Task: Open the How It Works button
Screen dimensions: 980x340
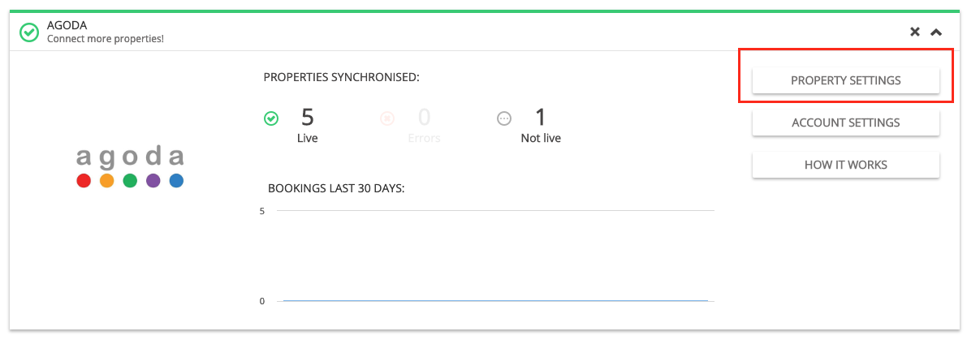Action: pos(845,165)
